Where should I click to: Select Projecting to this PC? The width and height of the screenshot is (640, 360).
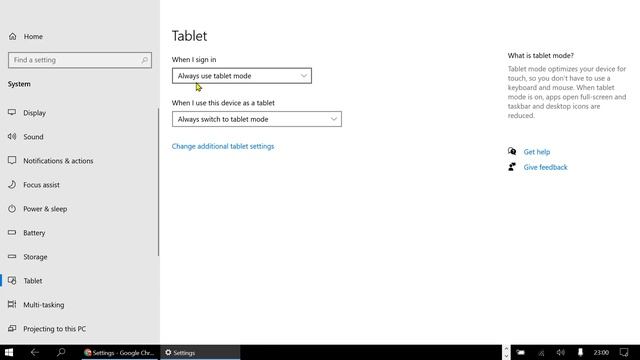pos(54,329)
